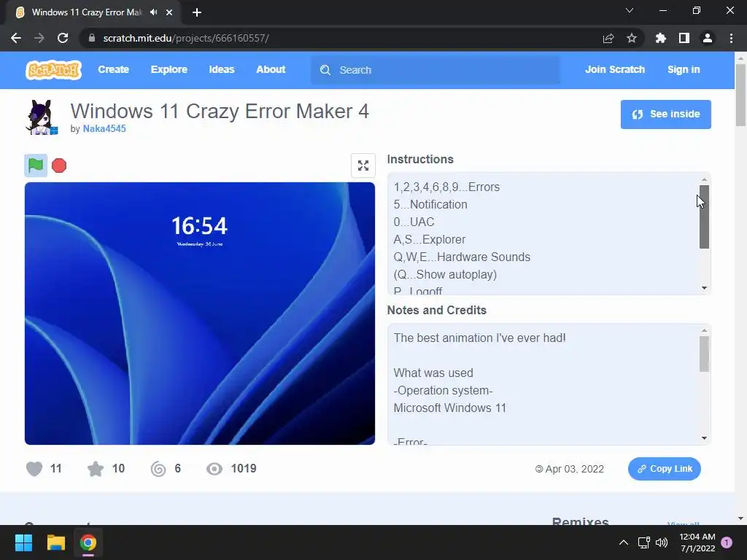This screenshot has width=747, height=560.
Task: Click Join Scratch link
Action: tap(614, 69)
